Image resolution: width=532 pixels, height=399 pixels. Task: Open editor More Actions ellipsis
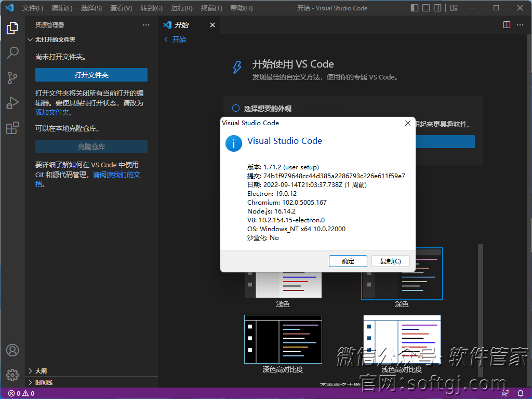pos(520,25)
